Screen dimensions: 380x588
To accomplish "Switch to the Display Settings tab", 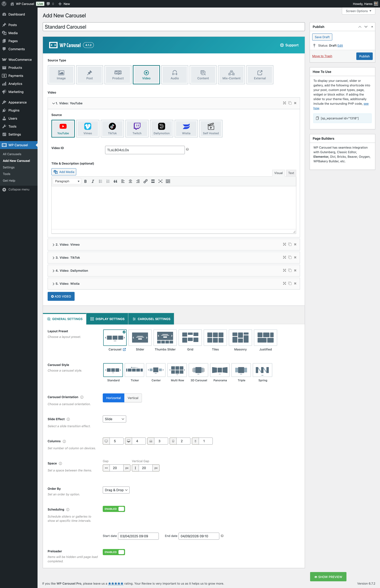I will point(107,319).
